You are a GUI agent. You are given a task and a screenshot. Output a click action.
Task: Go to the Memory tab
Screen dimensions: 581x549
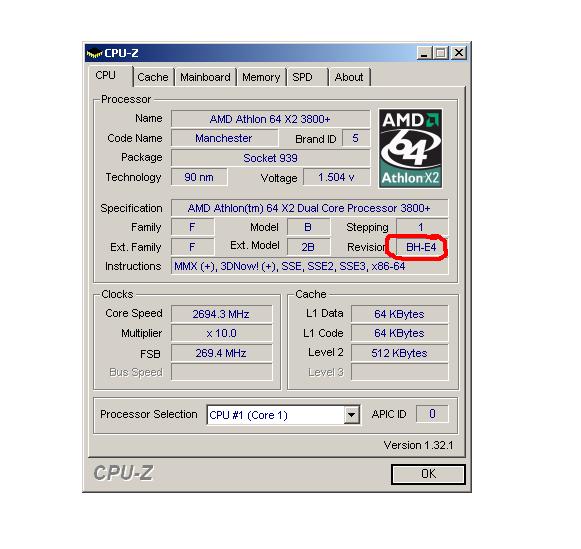(261, 77)
